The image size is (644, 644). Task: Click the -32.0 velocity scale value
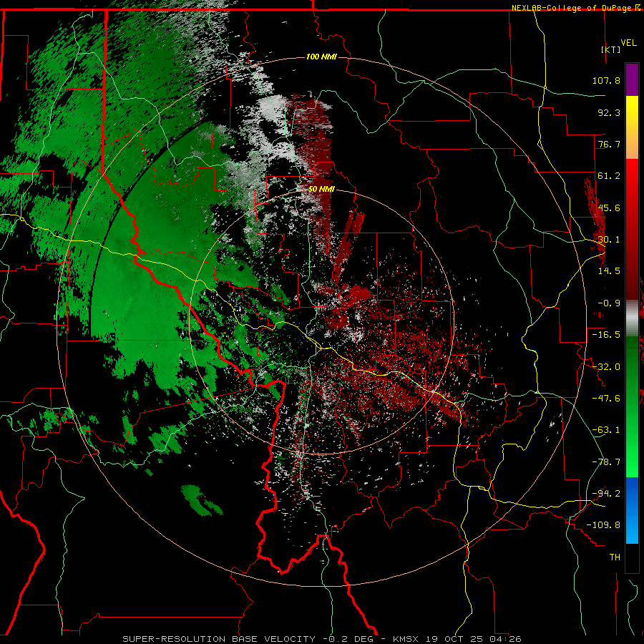[606, 367]
